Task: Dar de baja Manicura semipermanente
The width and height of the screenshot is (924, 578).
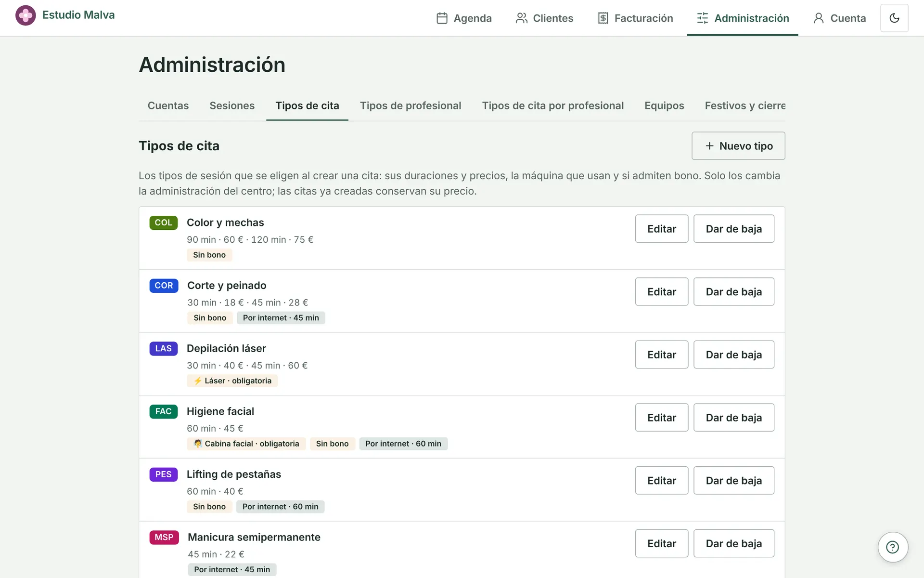Action: point(734,543)
